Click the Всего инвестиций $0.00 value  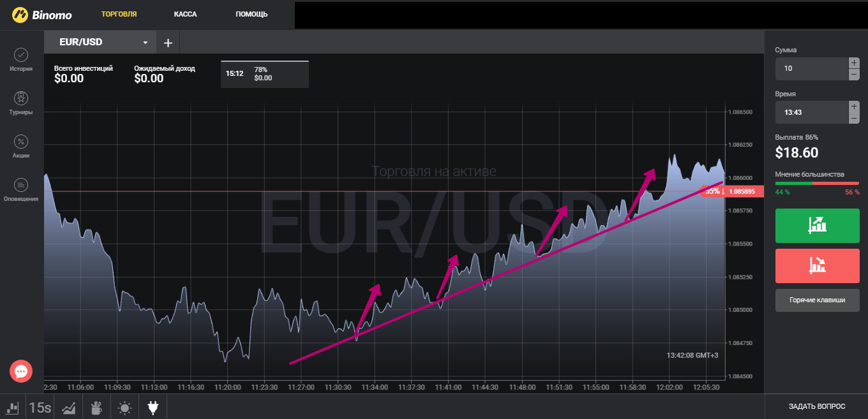(x=69, y=79)
